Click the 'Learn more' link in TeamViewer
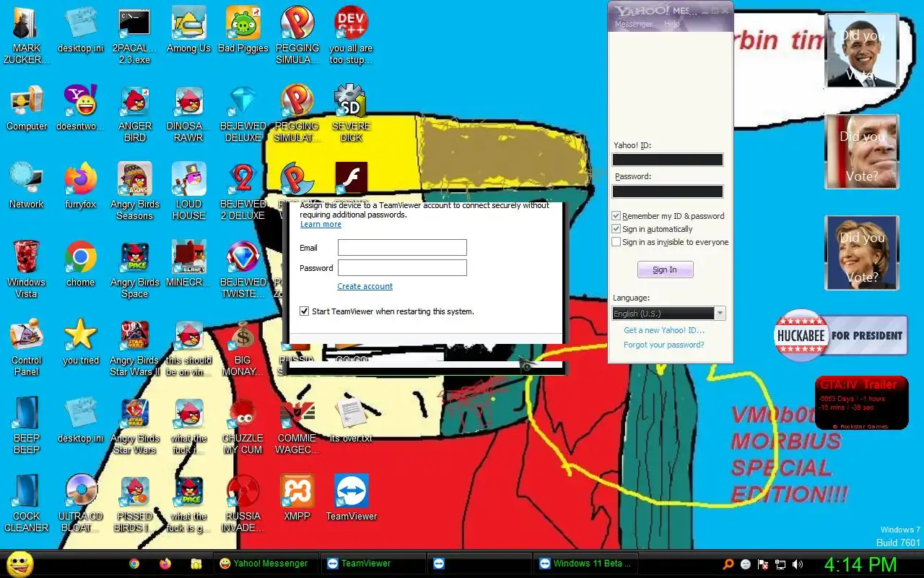Viewport: 924px width, 578px height. [x=321, y=225]
